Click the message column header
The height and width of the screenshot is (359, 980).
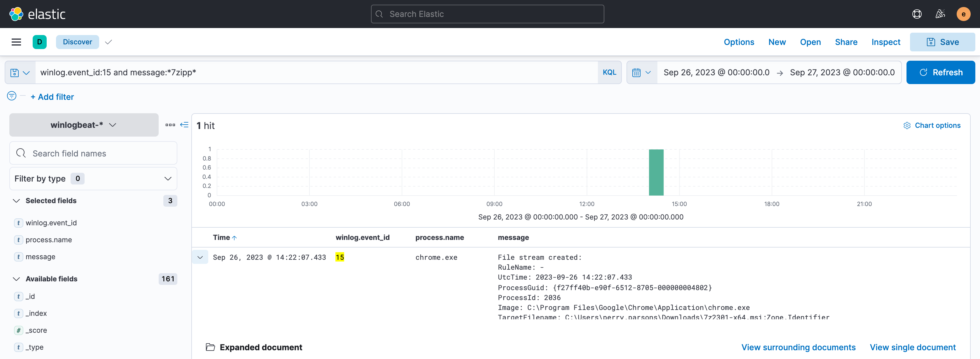(513, 238)
